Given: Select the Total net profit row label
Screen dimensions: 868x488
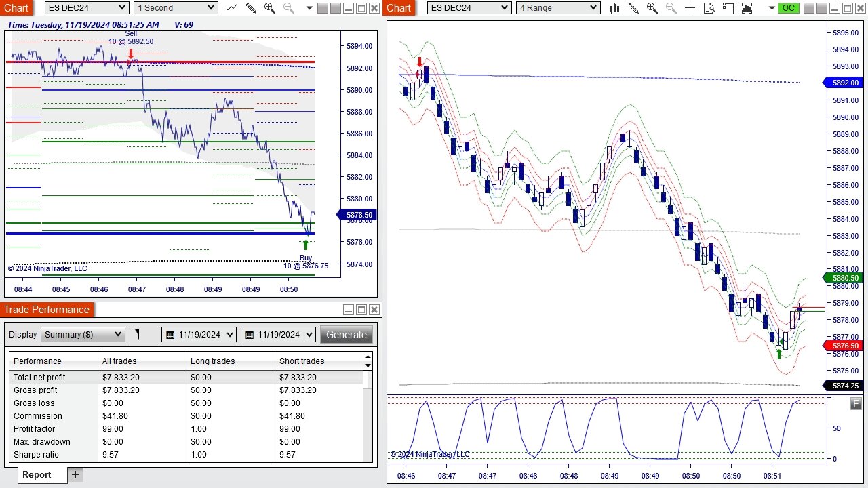Looking at the screenshot, I should 39,378.
